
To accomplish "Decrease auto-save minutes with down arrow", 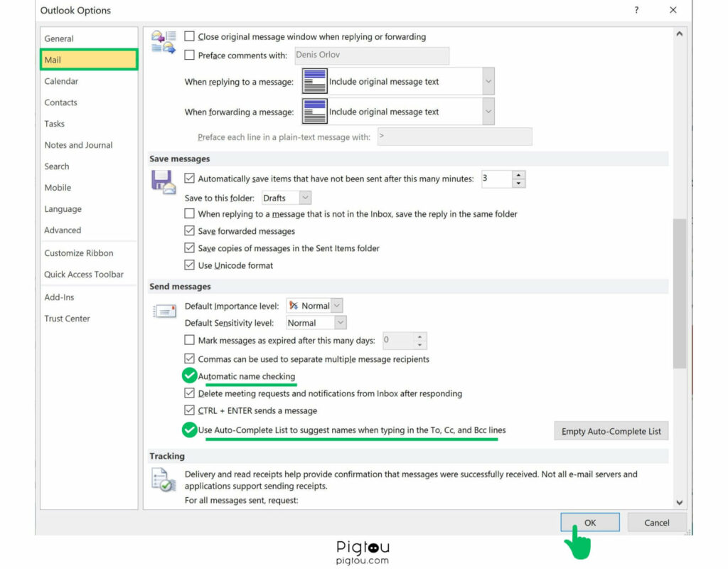I will 518,184.
